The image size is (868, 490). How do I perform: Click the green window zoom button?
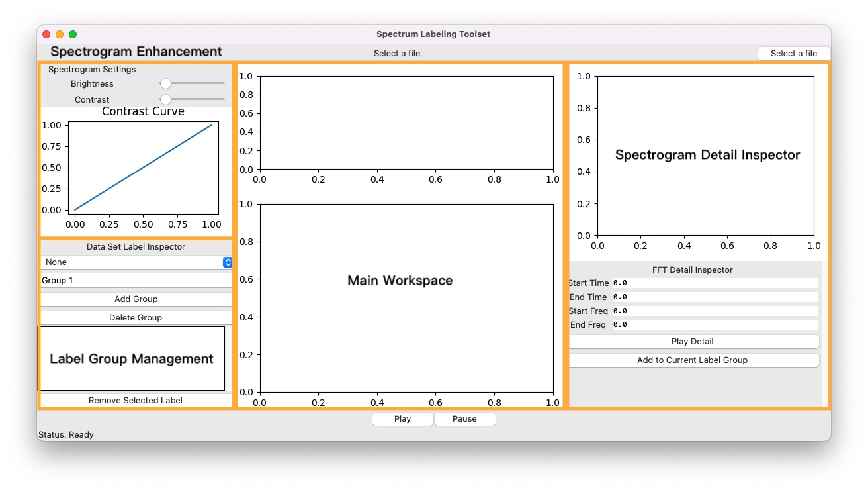[x=73, y=34]
